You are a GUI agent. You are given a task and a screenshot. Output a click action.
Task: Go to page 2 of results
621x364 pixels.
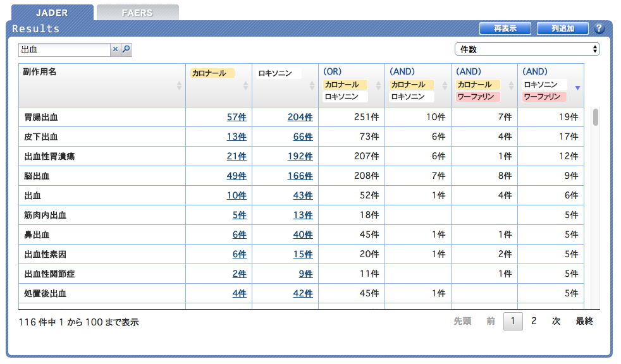[x=534, y=321]
